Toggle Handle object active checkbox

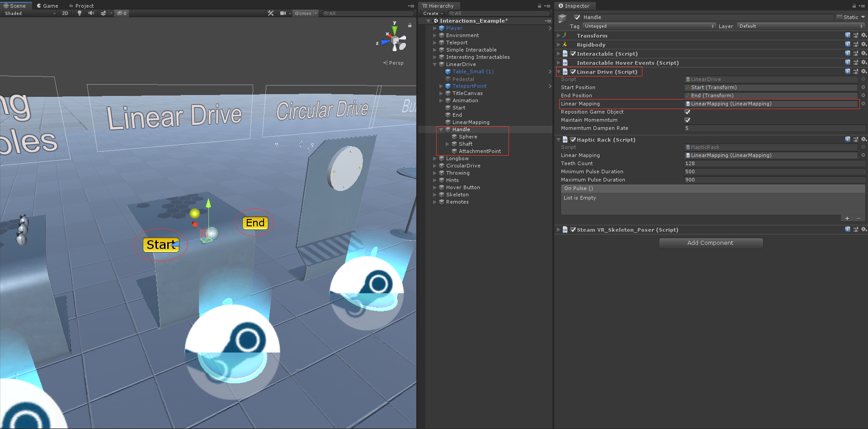point(577,17)
